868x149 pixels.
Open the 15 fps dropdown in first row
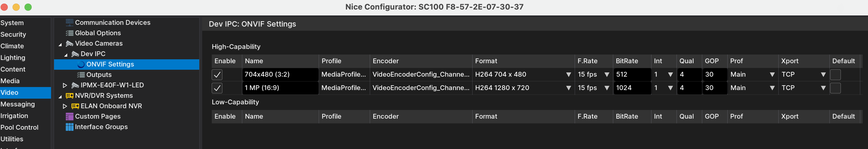594,75
